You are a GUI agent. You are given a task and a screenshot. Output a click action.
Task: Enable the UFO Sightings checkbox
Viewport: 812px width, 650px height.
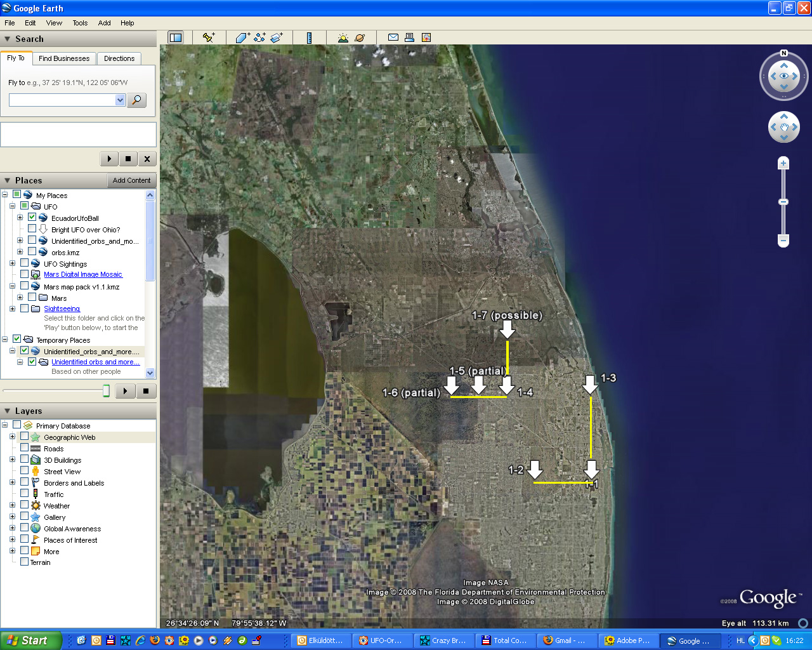(x=24, y=263)
